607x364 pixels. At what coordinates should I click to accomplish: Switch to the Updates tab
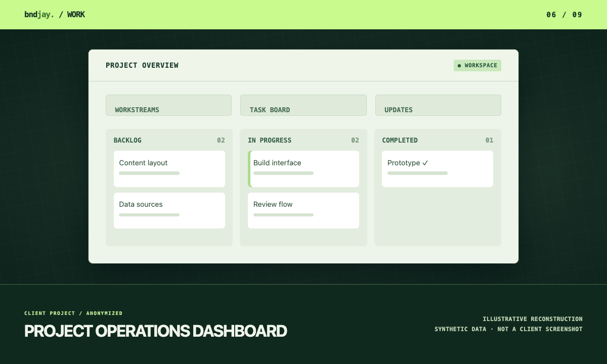tap(438, 105)
